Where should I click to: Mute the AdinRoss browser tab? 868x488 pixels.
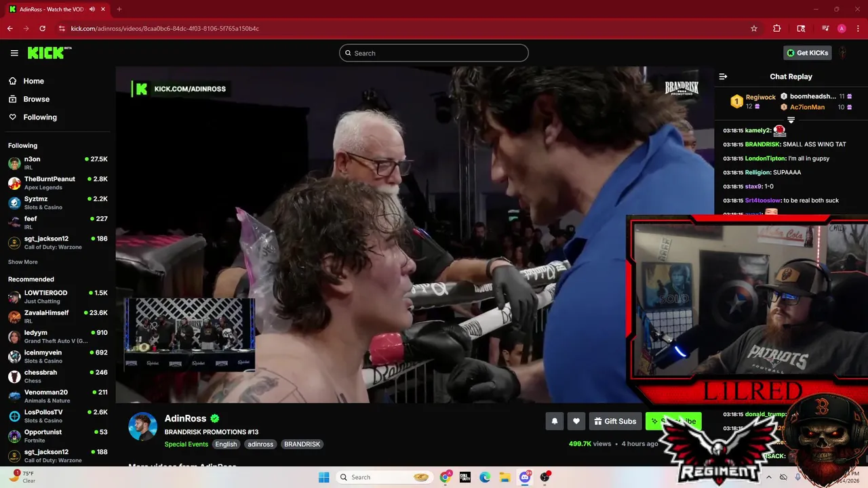(92, 9)
